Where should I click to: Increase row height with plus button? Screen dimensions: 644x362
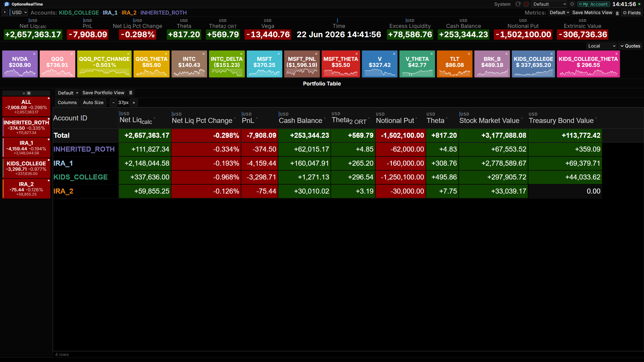point(134,103)
